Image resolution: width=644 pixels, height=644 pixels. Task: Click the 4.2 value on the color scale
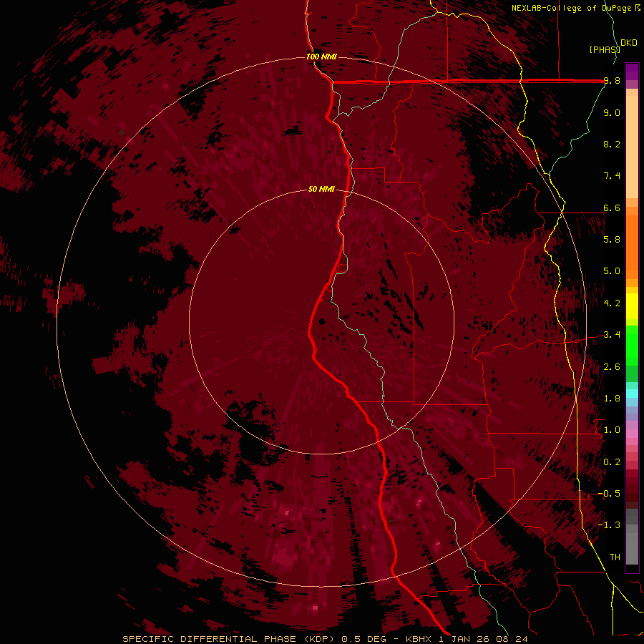612,303
